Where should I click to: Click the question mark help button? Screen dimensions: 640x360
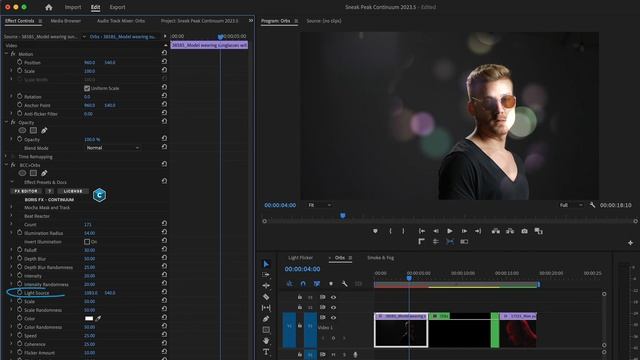tap(49, 191)
